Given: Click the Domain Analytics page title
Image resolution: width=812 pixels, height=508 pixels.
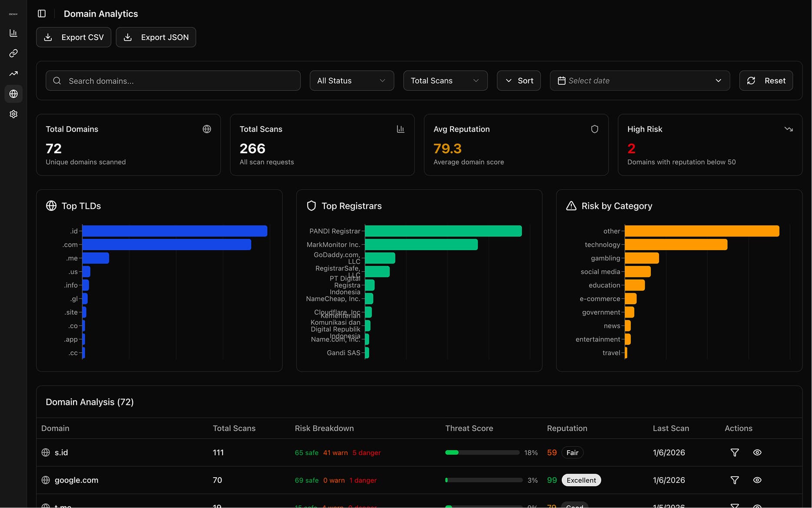Looking at the screenshot, I should click(x=100, y=13).
